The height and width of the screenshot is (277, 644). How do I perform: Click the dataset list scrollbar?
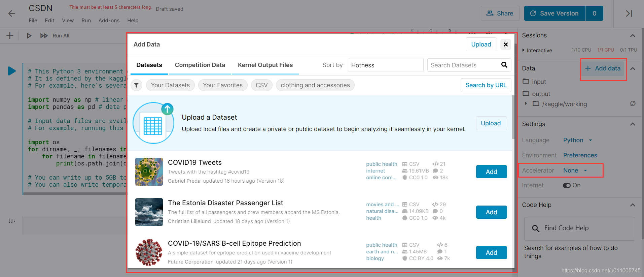pyautogui.click(x=513, y=117)
